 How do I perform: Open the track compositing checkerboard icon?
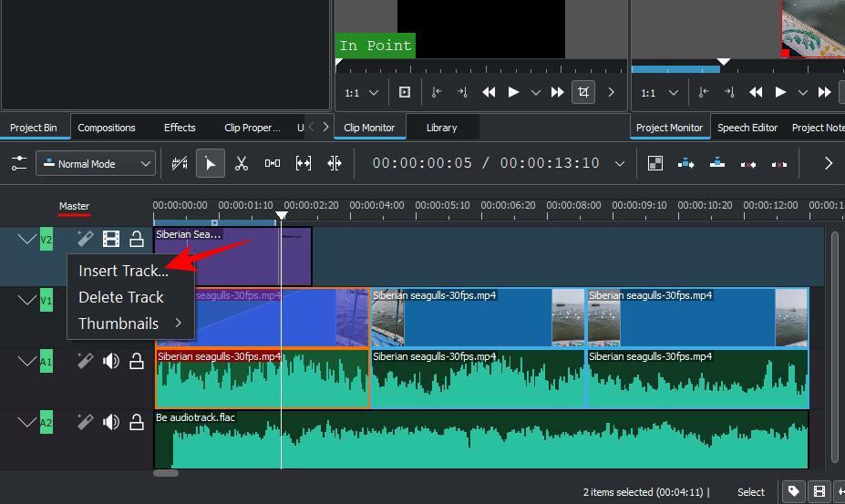click(x=654, y=164)
